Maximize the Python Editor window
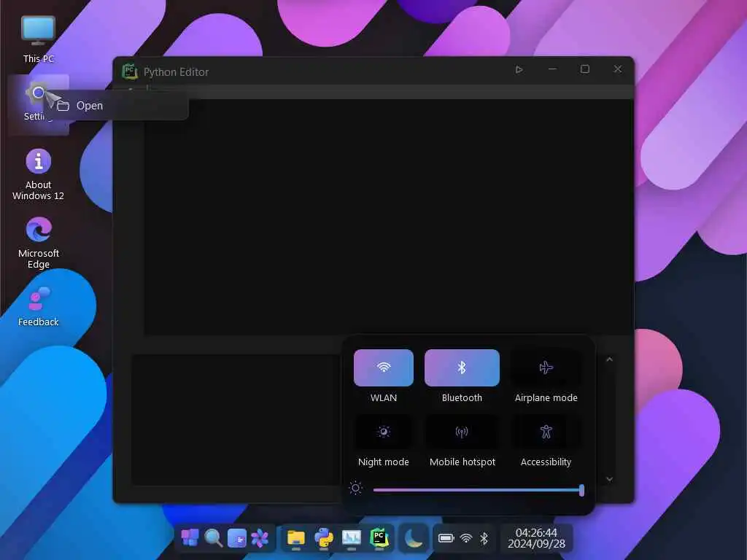Viewport: 747px width, 560px height. (x=584, y=69)
